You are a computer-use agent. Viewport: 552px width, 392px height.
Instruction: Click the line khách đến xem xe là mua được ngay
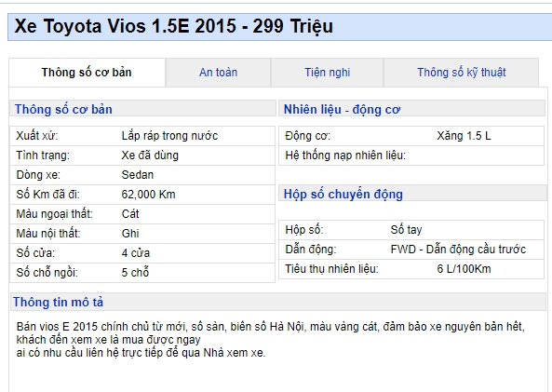click(108, 340)
